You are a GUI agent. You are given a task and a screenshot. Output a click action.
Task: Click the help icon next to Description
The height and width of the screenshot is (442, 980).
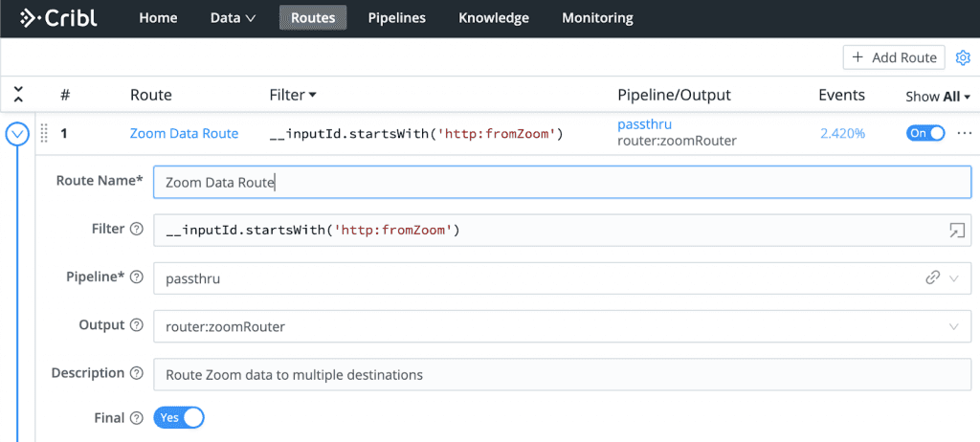pyautogui.click(x=136, y=374)
